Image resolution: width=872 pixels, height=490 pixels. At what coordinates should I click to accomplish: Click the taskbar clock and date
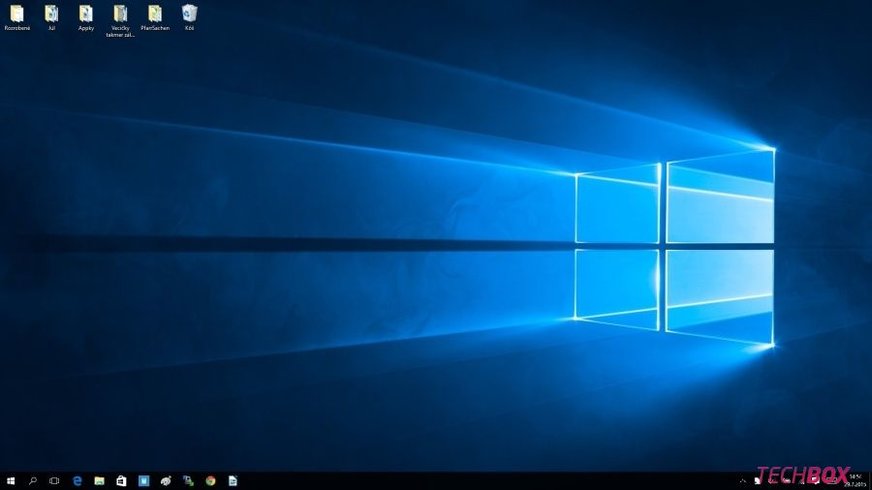pos(855,480)
